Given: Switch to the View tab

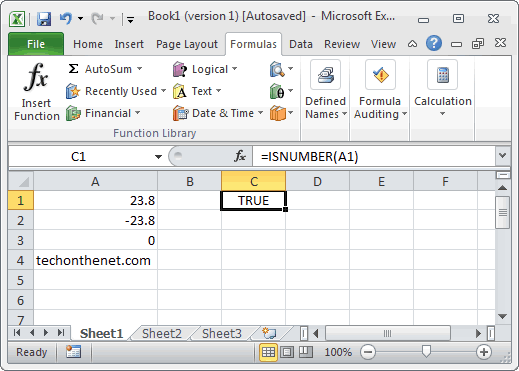Looking at the screenshot, I should pos(383,44).
